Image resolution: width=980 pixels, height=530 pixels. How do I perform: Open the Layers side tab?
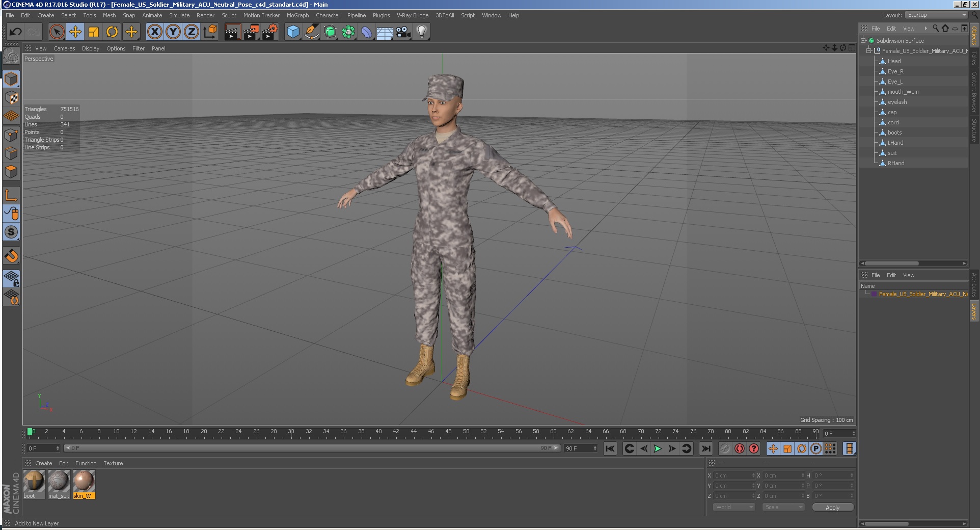tap(974, 311)
